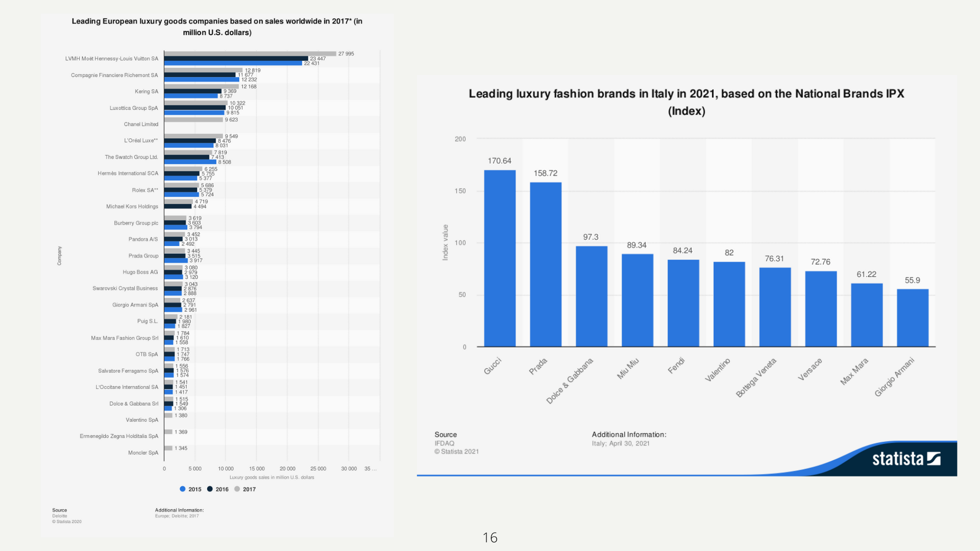980x551 pixels.
Task: Click the statista logo
Action: (906, 459)
